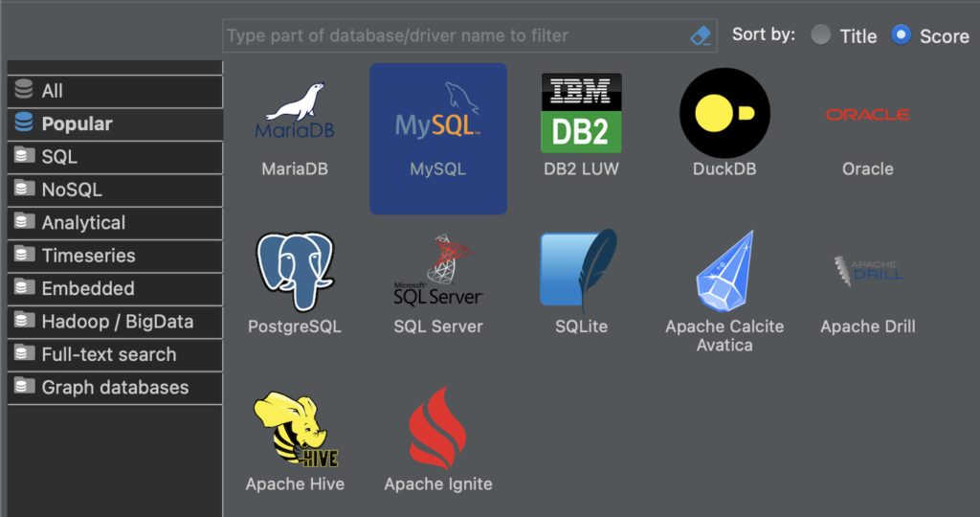The height and width of the screenshot is (517, 980).
Task: Select the DuckDB database icon
Action: coord(724,113)
